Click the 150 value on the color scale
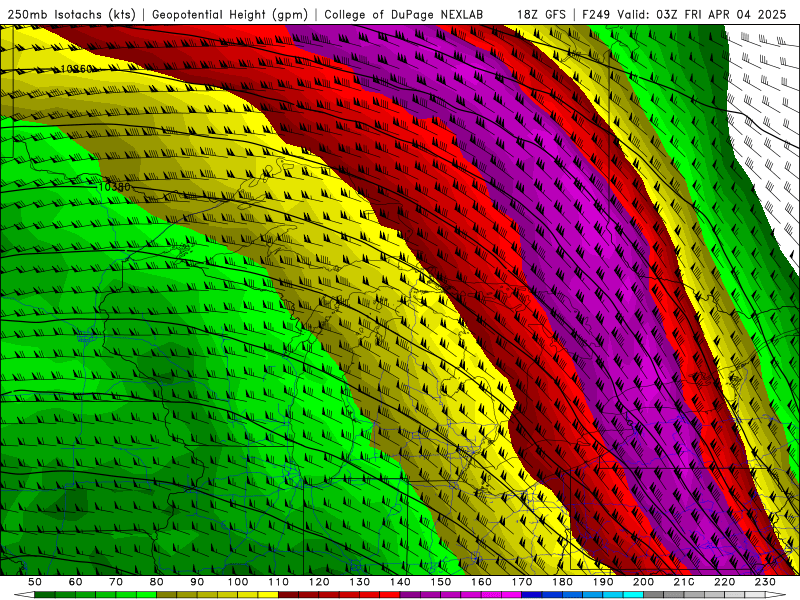This screenshot has height=600, width=800. (441, 582)
